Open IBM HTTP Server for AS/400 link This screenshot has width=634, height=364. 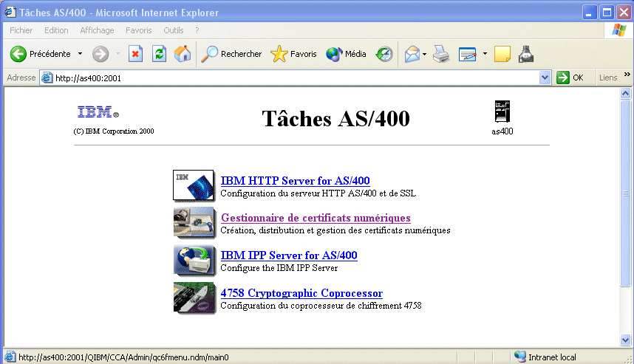(295, 181)
